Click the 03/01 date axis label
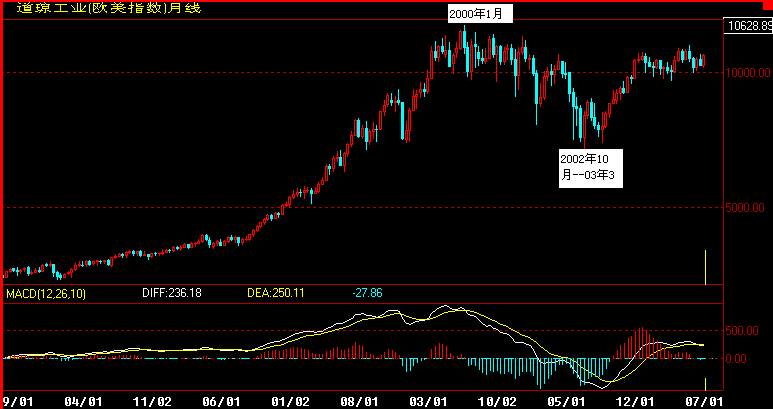 coord(429,402)
